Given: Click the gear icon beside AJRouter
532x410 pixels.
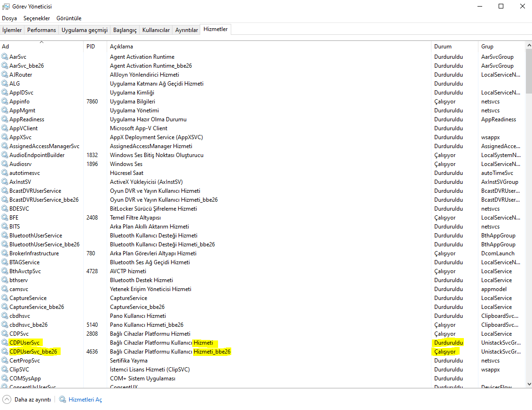Looking at the screenshot, I should [x=5, y=75].
